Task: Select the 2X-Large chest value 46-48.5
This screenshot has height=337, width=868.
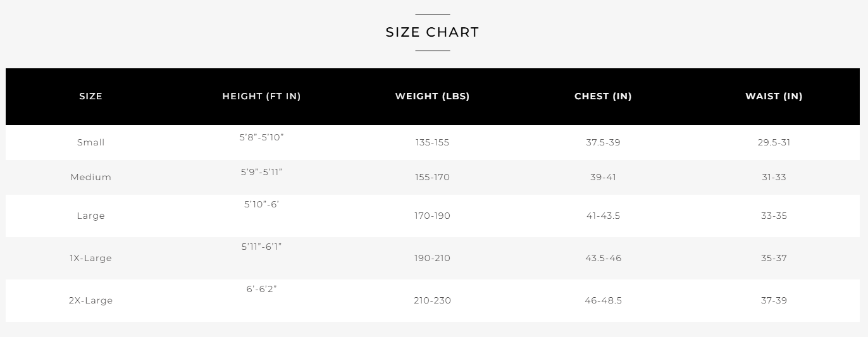Action: point(603,300)
